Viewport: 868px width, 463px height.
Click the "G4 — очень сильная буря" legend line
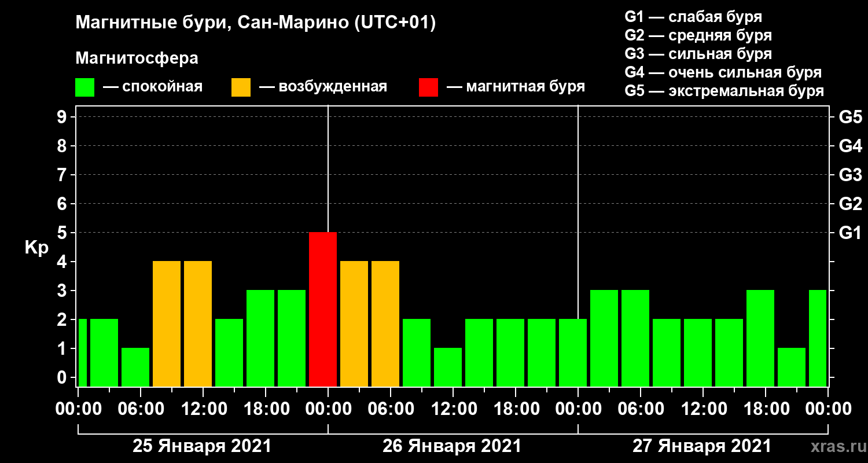[x=723, y=73]
